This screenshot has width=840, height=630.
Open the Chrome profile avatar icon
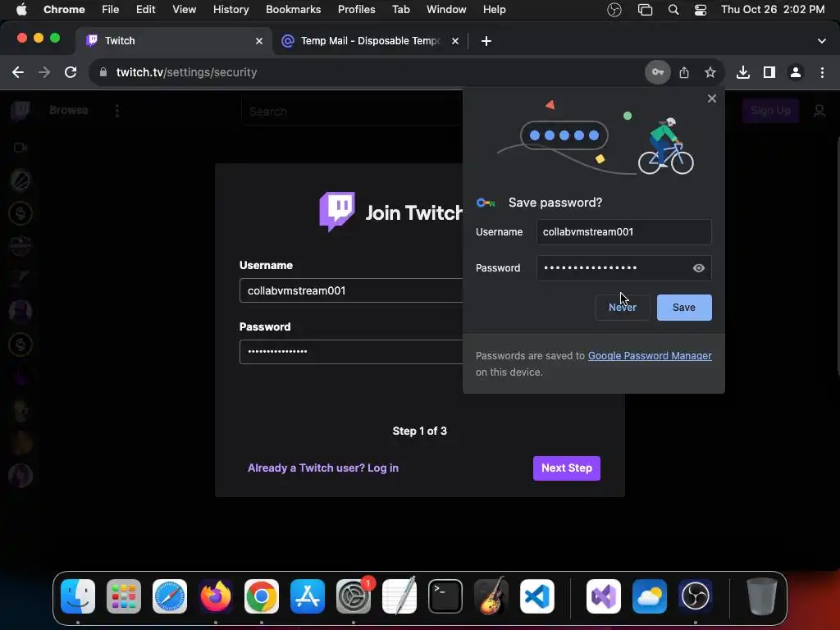tap(796, 72)
